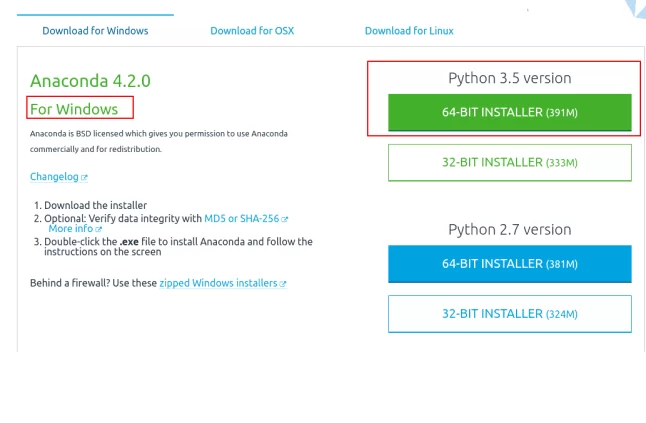The image size is (646, 423).
Task: Select the For Windows heading text
Action: click(74, 109)
